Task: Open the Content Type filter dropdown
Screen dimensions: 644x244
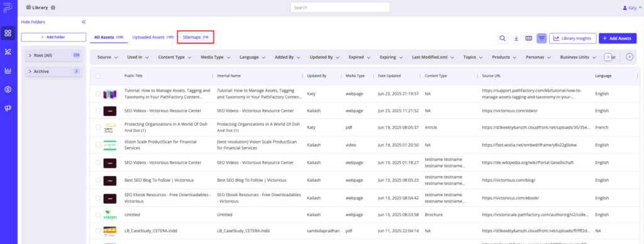Action: click(x=175, y=57)
